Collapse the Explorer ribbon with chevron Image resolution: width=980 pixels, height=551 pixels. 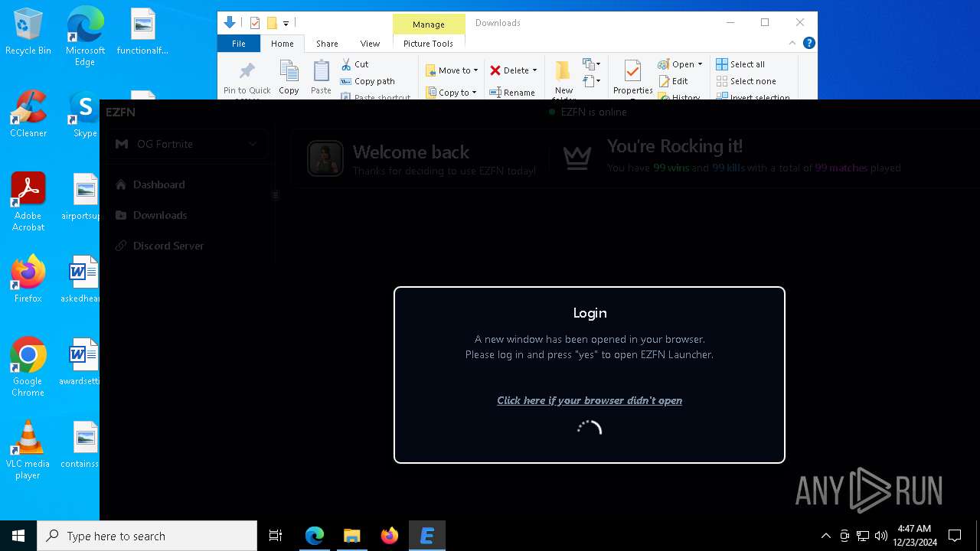[792, 44]
